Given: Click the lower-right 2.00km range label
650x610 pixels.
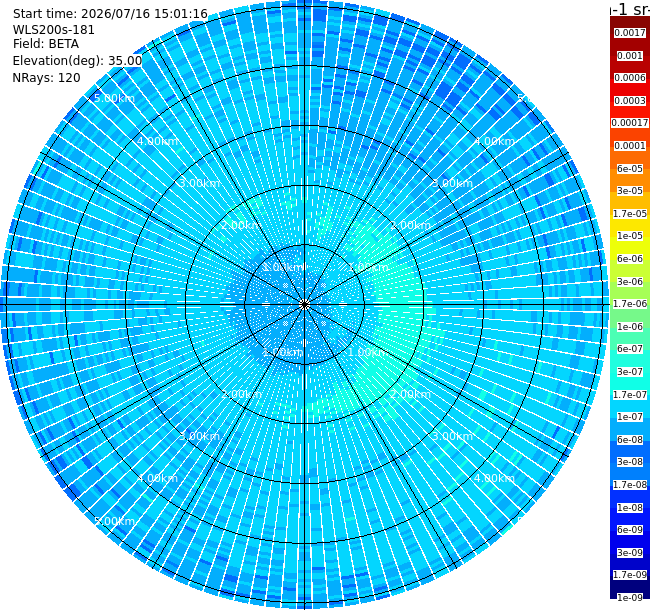Looking at the screenshot, I should pos(410,394).
